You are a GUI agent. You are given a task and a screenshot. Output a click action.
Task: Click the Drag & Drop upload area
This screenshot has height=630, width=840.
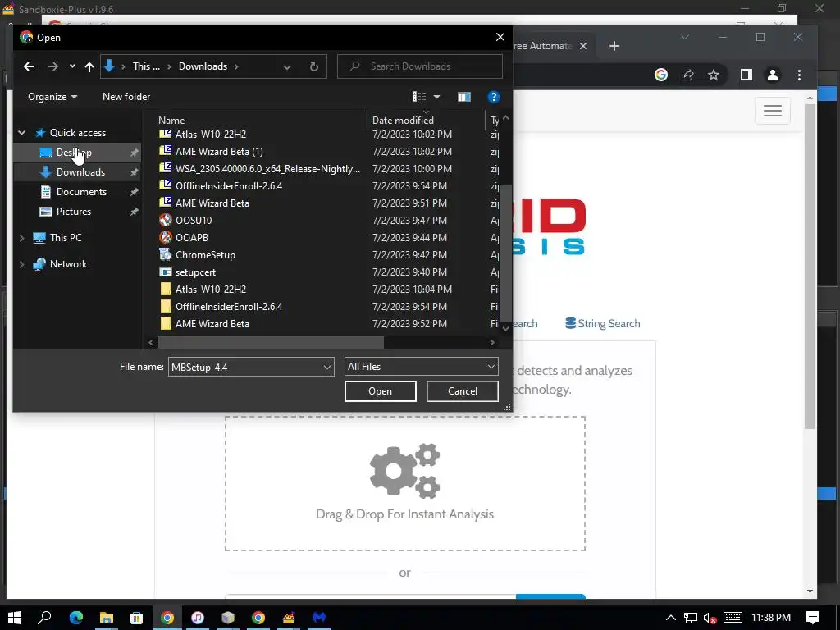point(405,483)
